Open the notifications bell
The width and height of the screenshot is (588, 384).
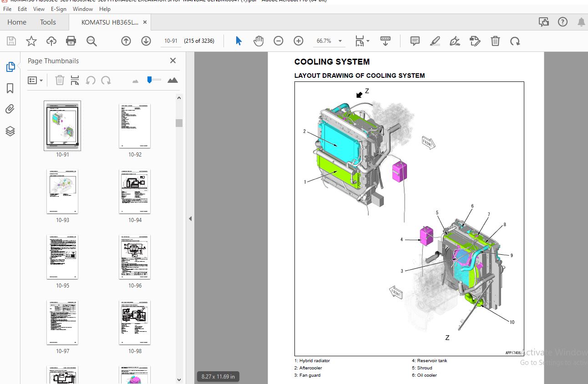[581, 22]
